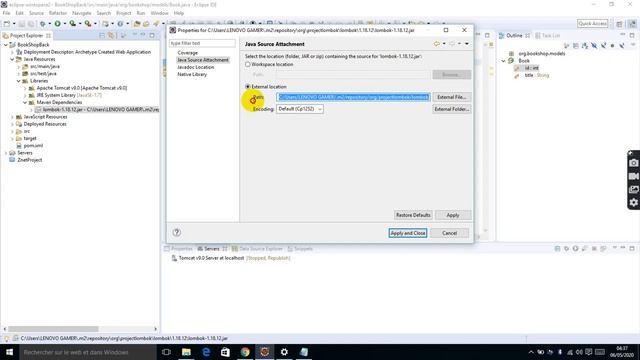Click Collapse All icon in Project Explorer
This screenshot has height=360, width=640.
(x=102, y=36)
